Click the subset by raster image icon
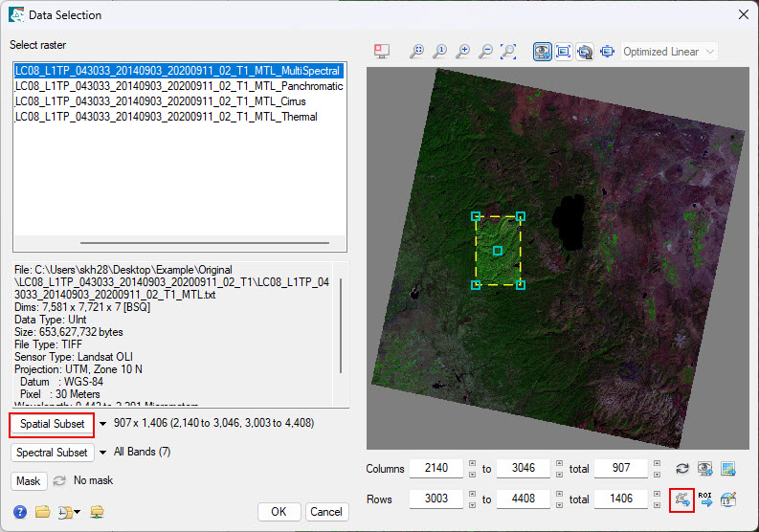The image size is (759, 532). click(728, 468)
